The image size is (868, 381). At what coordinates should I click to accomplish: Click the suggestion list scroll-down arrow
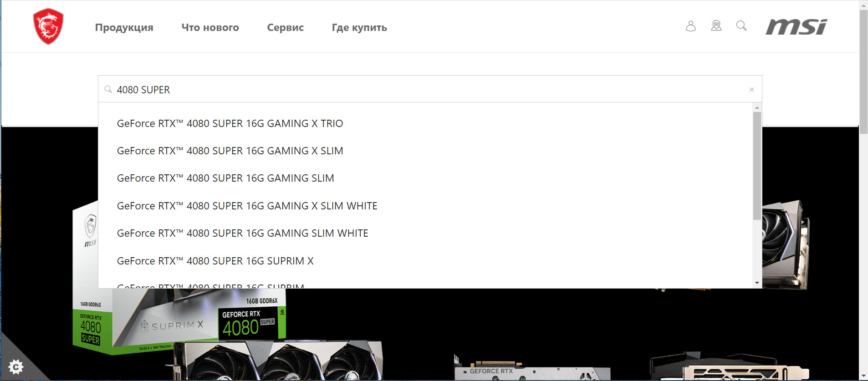pyautogui.click(x=757, y=283)
